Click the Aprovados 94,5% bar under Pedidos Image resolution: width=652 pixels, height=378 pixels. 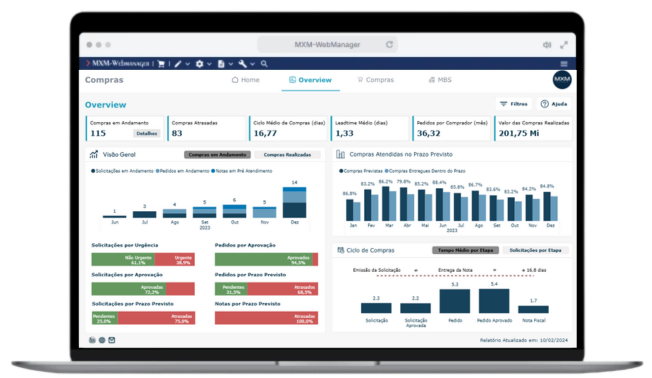pyautogui.click(x=264, y=259)
